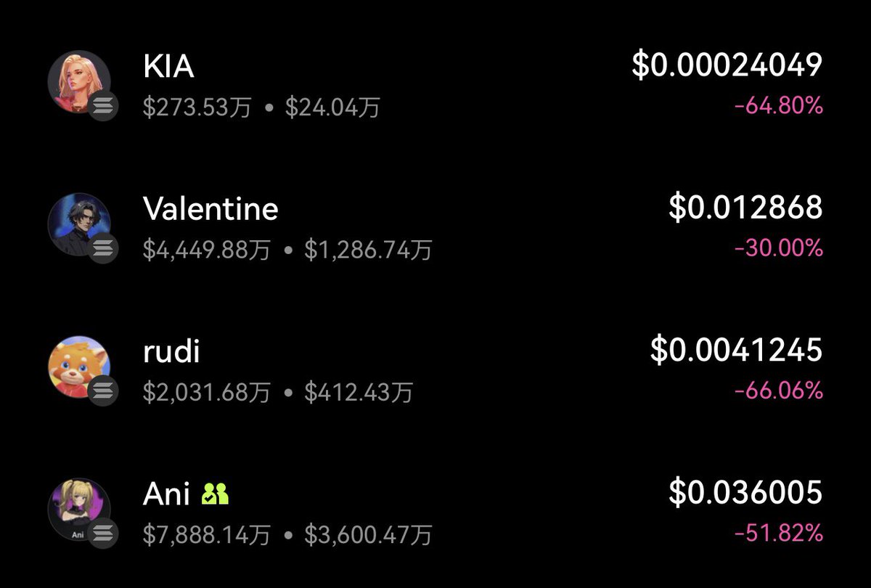Open the Valentine token avatar
Image resolution: width=871 pixels, height=588 pixels.
click(x=79, y=224)
